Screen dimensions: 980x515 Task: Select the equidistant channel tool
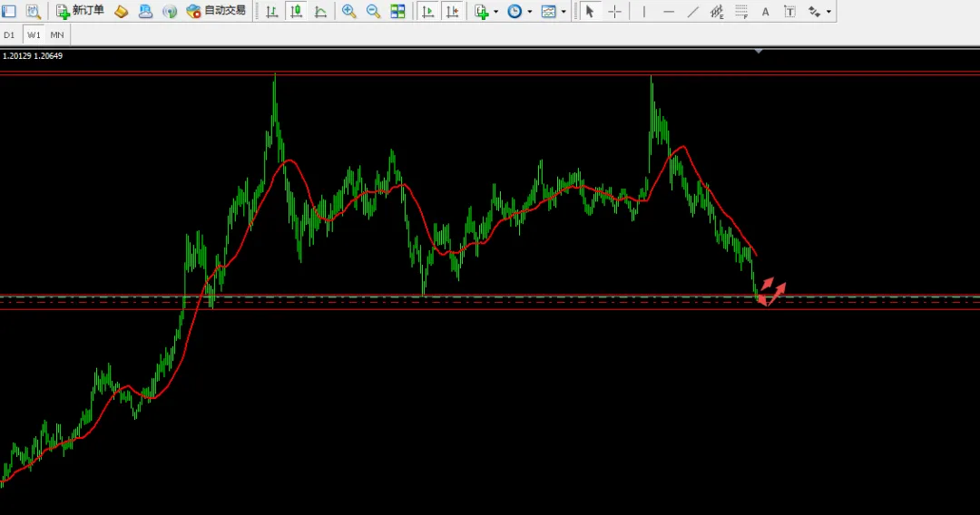pyautogui.click(x=717, y=11)
